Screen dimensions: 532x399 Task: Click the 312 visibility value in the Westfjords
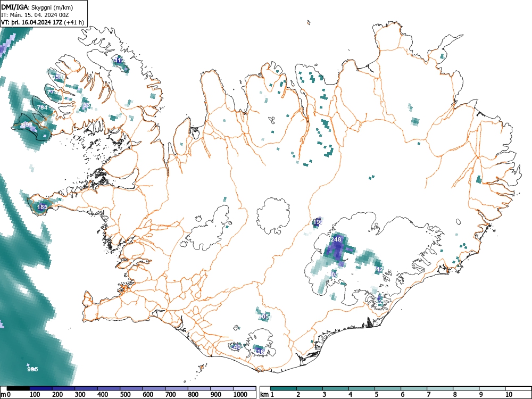tap(119, 60)
